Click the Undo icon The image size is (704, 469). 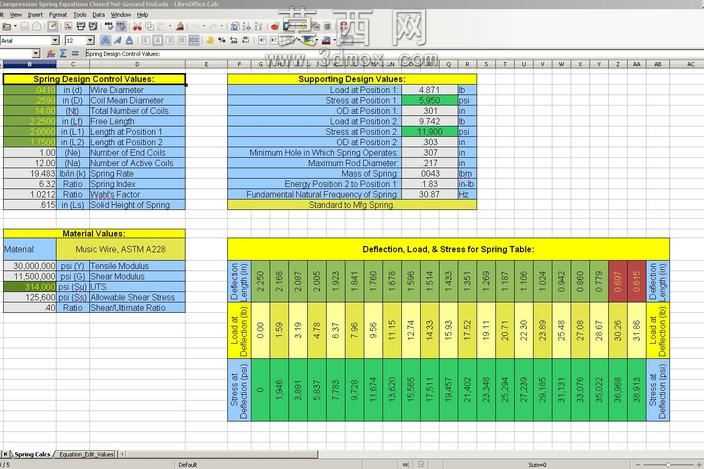pyautogui.click(x=195, y=27)
